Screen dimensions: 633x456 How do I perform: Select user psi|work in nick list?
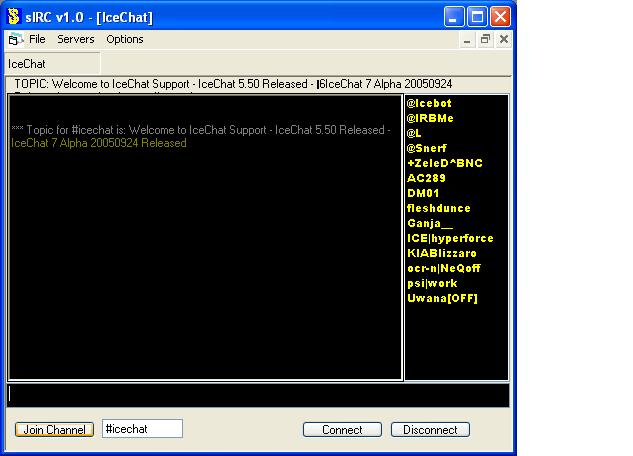(x=432, y=283)
